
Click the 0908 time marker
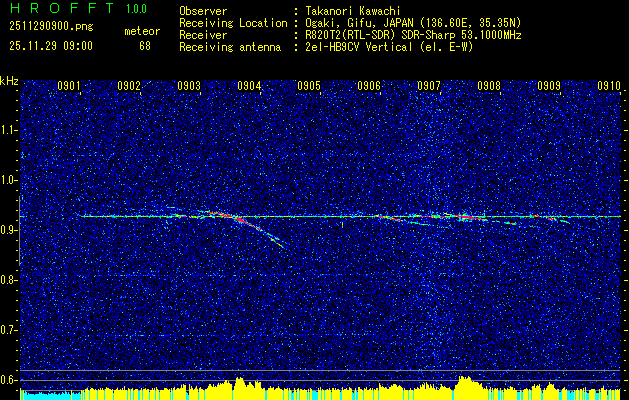489,85
